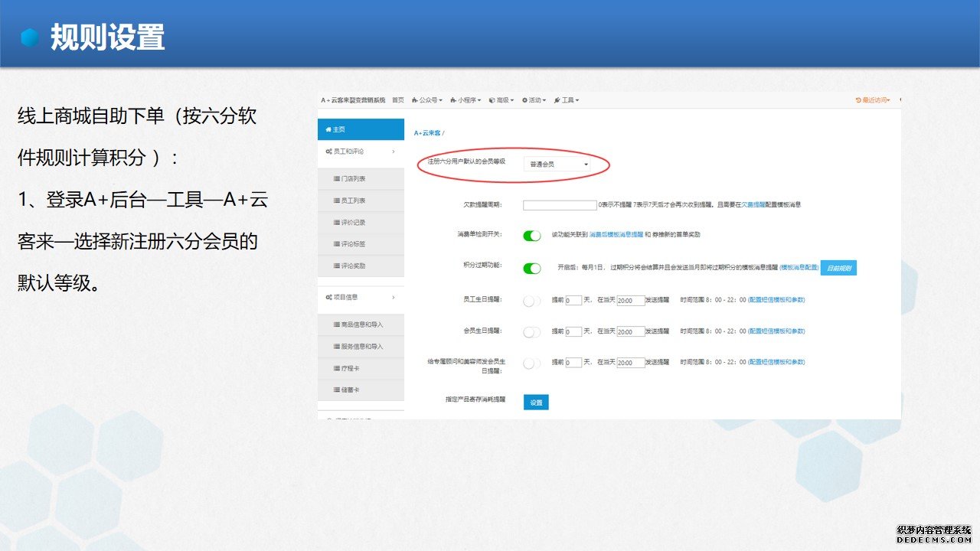Click the gears icon beside 员工和评论

click(328, 152)
